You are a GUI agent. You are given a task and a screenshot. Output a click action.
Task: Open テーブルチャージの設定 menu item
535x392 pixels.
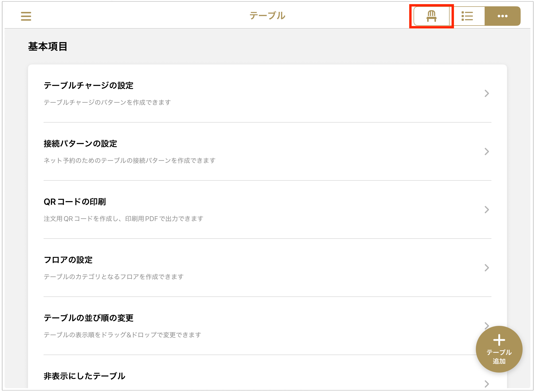pyautogui.click(x=267, y=94)
